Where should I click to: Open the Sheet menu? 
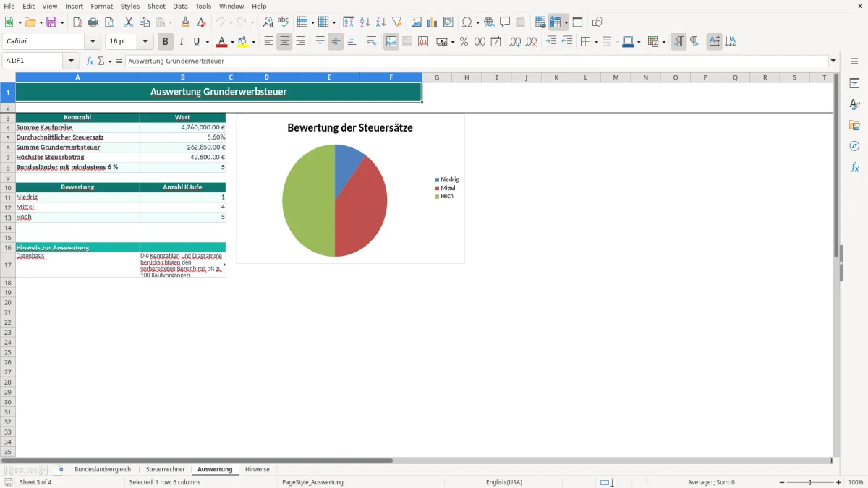pos(156,6)
